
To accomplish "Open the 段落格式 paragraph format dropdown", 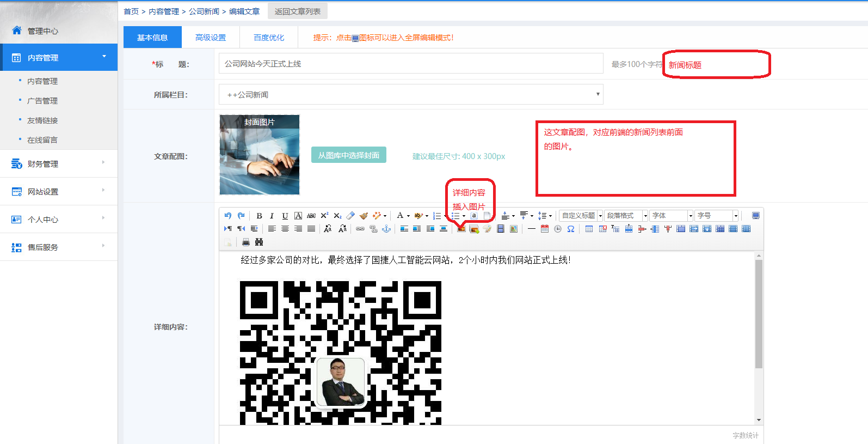I will click(x=626, y=216).
